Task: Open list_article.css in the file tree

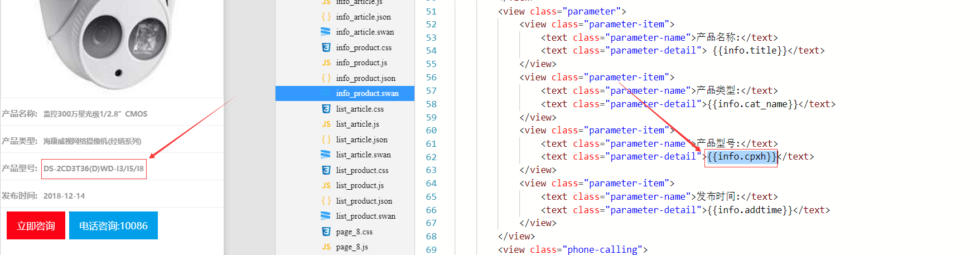Action: pyautogui.click(x=360, y=109)
